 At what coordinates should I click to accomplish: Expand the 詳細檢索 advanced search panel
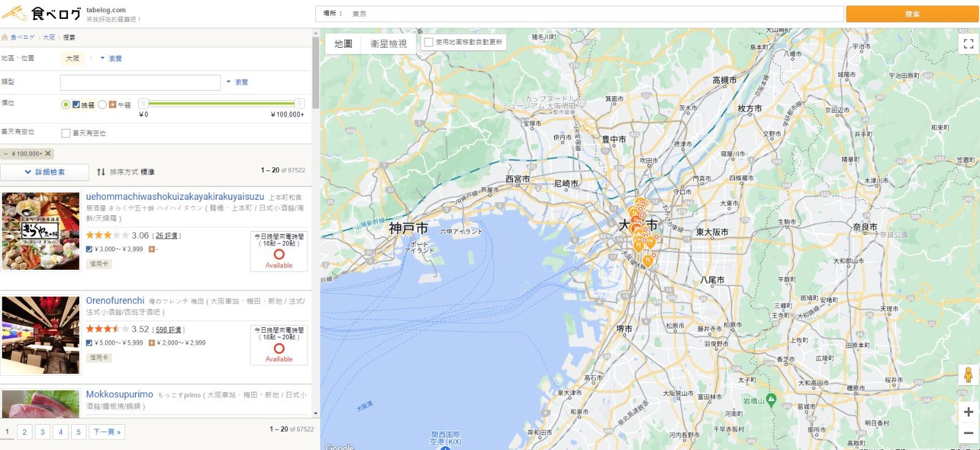click(x=45, y=172)
